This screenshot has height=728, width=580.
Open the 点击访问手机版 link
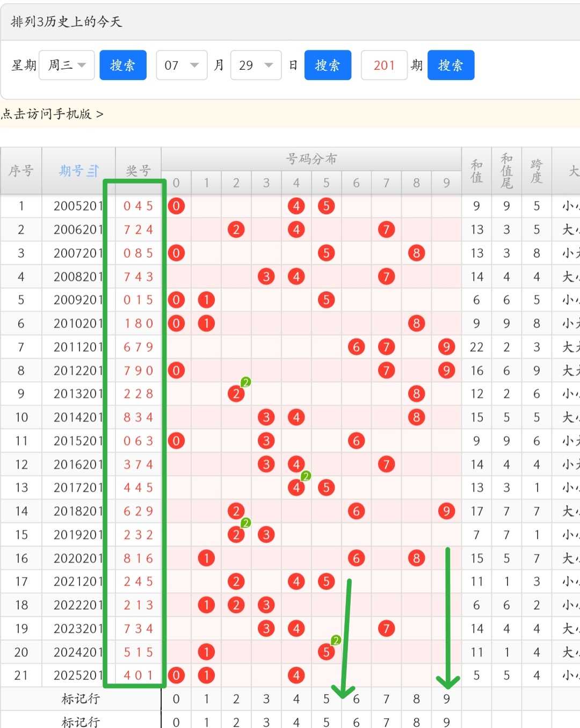52,114
